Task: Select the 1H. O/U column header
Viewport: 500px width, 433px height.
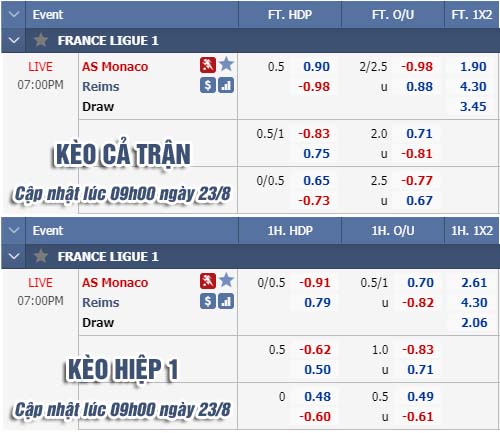Action: [x=393, y=231]
